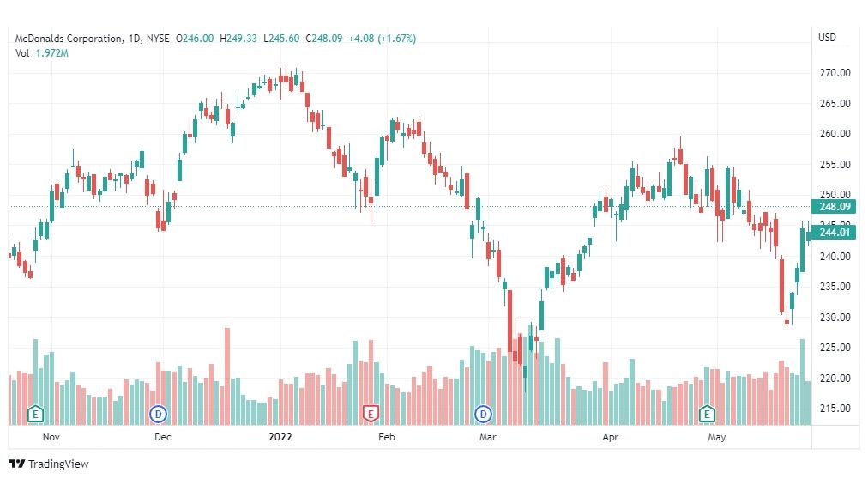Screen dimensions: 868x479
Task: Click the 2022 label on time axis
Action: tap(280, 437)
